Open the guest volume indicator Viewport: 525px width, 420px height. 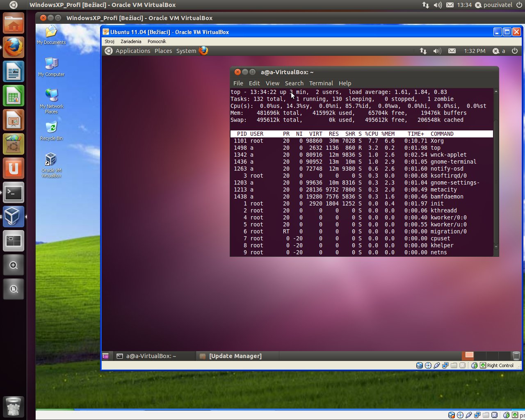coord(437,51)
